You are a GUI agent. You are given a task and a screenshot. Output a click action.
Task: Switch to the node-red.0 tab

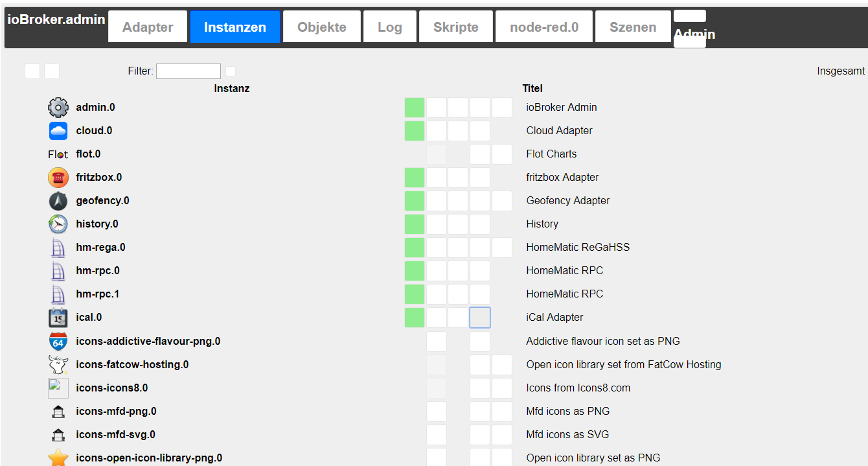544,27
